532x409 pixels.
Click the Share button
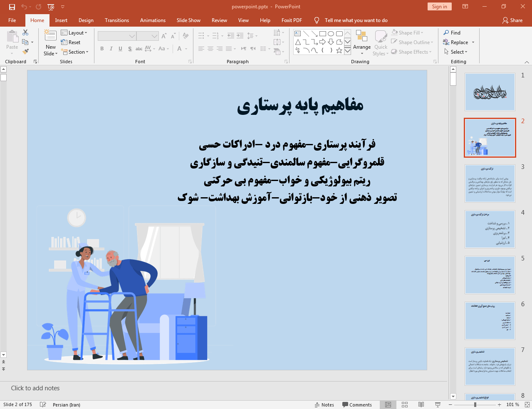tap(512, 20)
